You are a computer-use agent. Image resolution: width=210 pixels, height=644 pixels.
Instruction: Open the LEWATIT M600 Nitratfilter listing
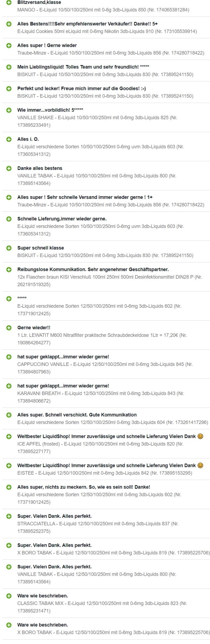coord(102,339)
